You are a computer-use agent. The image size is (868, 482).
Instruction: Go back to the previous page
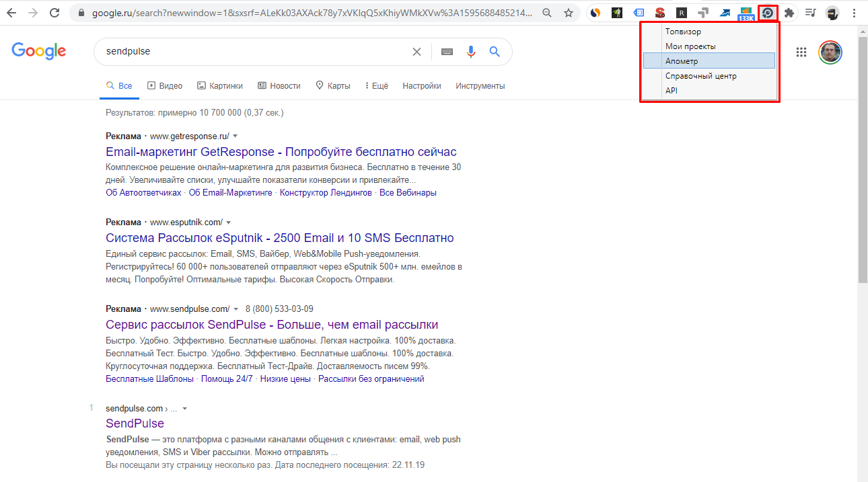11,13
